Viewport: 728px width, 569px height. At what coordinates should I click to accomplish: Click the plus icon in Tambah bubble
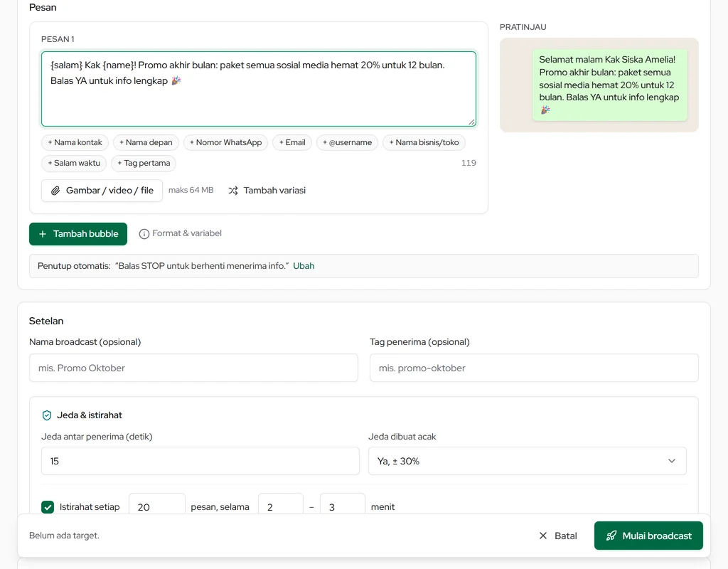43,234
